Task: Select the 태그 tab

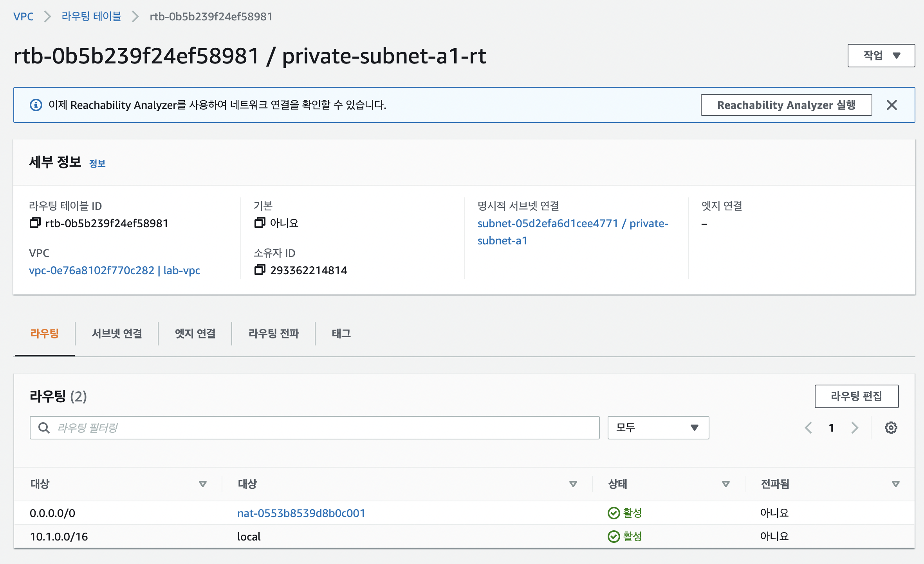Action: coord(341,334)
